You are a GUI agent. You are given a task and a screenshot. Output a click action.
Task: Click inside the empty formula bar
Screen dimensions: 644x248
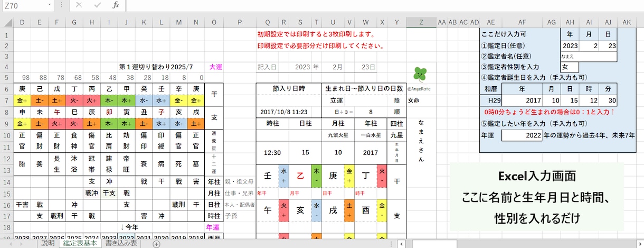coord(385,5)
